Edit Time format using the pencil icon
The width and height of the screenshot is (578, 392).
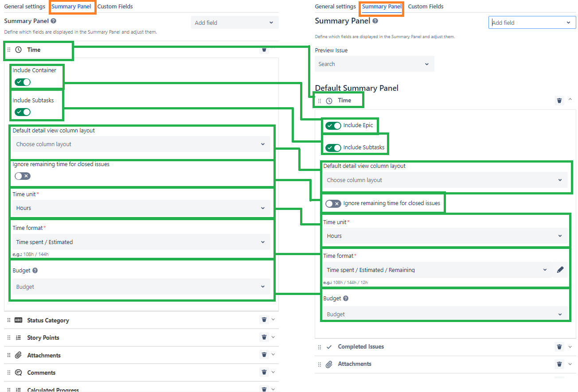pos(560,269)
